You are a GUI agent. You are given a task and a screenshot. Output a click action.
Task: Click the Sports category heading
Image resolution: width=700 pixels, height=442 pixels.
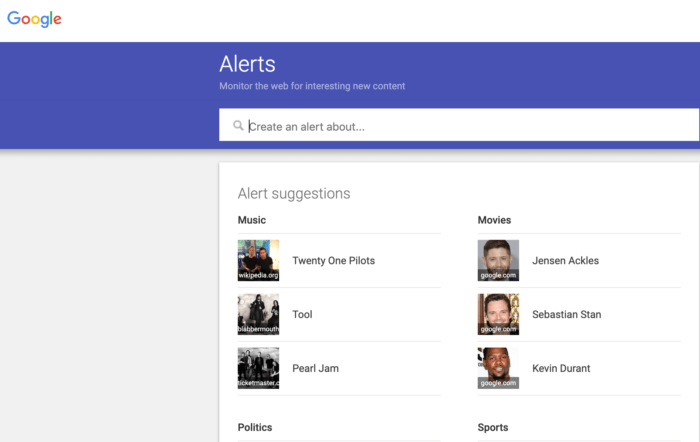pos(493,428)
